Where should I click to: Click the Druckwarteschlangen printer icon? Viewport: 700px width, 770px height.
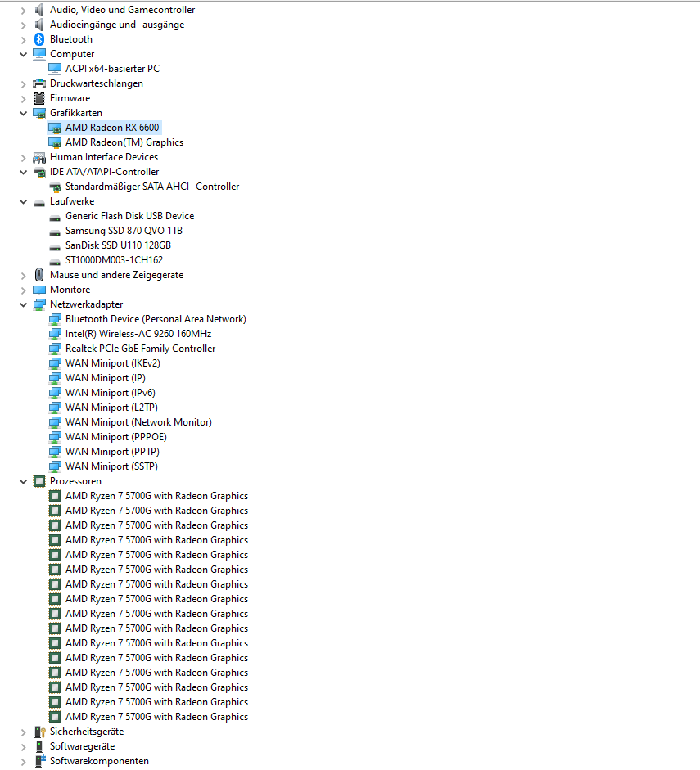(x=39, y=83)
